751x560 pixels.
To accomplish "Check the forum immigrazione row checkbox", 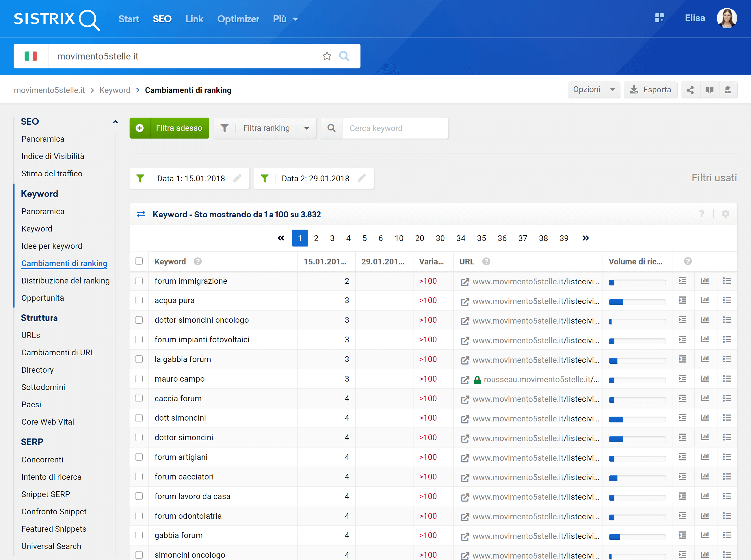I will pyautogui.click(x=139, y=281).
